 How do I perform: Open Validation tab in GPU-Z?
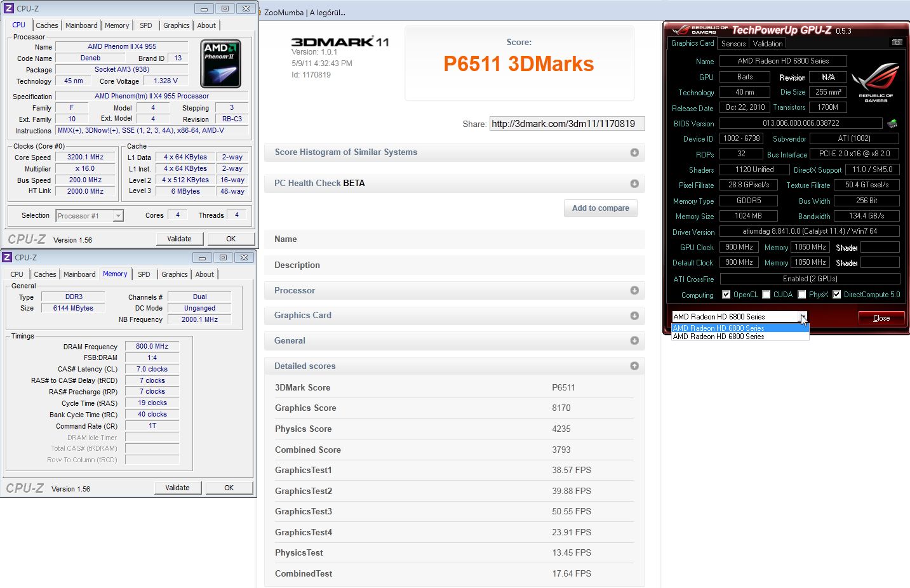pos(768,44)
